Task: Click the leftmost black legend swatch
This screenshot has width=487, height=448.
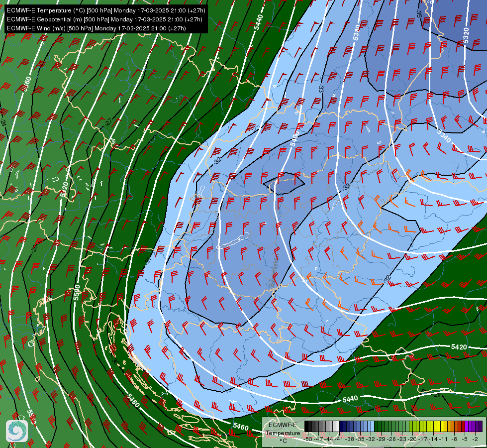Action: click(306, 426)
